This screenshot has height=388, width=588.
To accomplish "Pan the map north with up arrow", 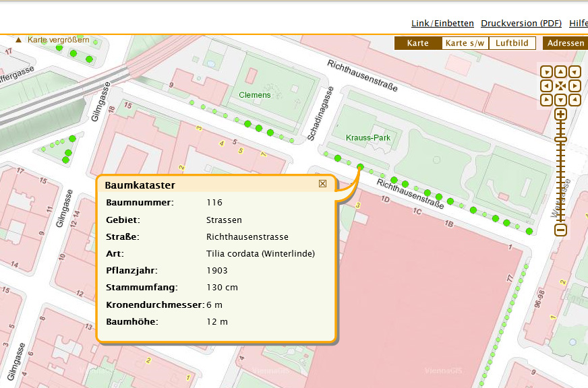I will coord(560,72).
